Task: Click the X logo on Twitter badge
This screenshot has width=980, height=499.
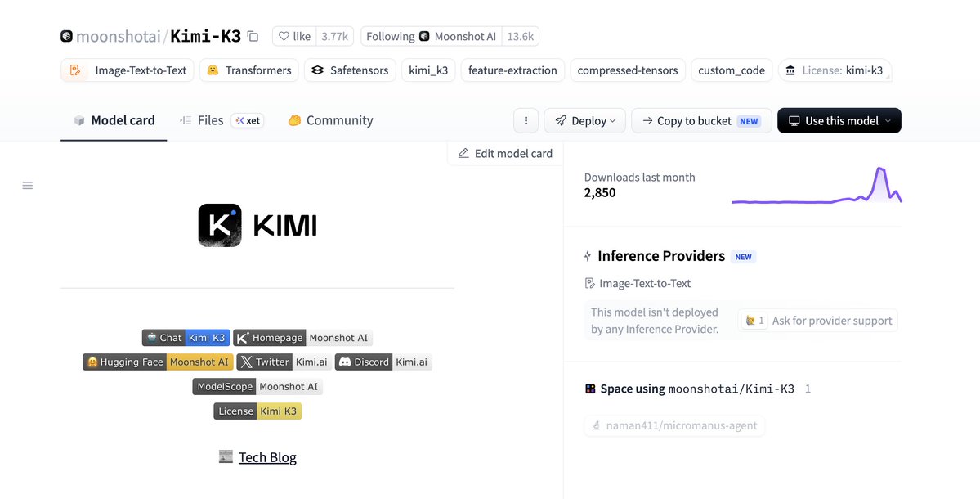Action: [247, 362]
